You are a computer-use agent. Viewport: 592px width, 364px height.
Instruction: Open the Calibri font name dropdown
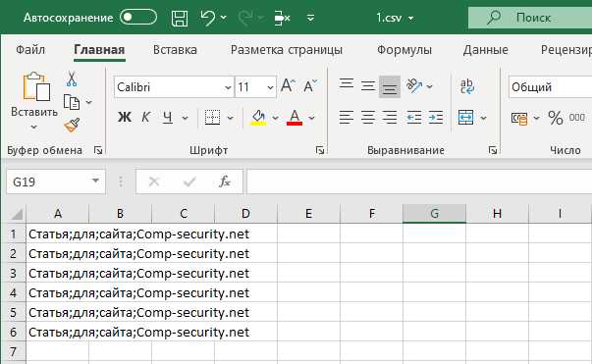click(228, 87)
